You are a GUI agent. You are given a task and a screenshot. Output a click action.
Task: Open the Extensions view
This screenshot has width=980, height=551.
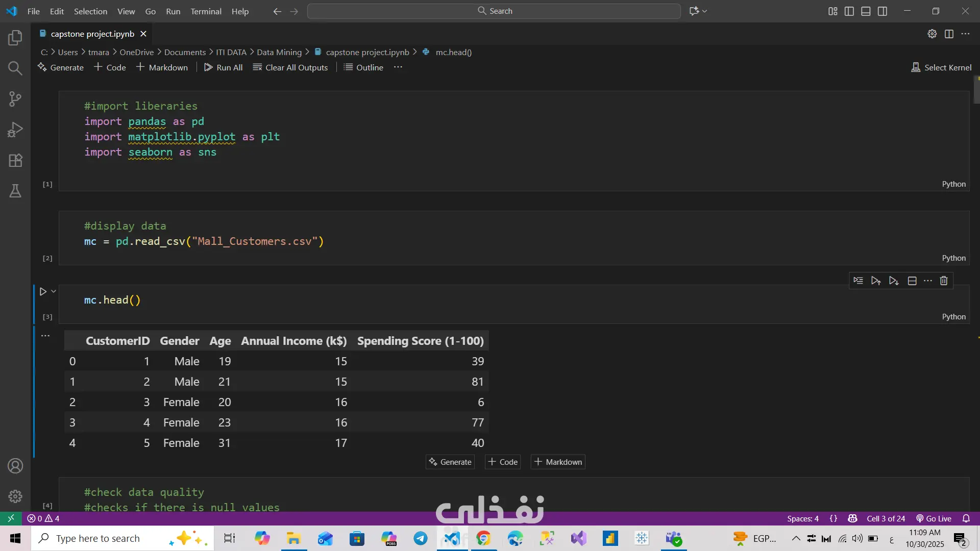(x=15, y=160)
